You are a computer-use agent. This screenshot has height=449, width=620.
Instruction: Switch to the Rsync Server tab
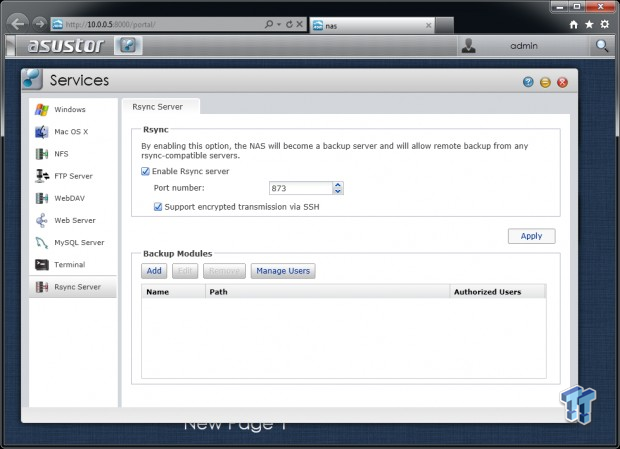pos(161,107)
